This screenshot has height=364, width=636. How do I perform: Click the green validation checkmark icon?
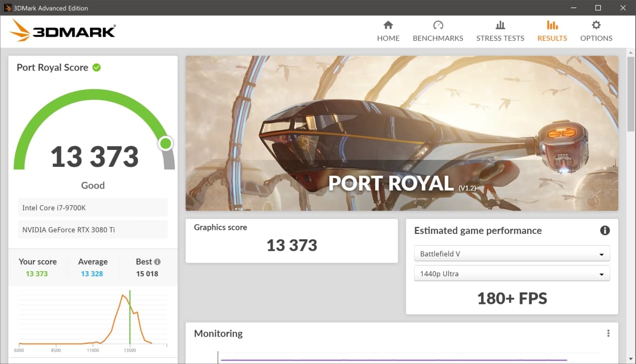pos(96,68)
